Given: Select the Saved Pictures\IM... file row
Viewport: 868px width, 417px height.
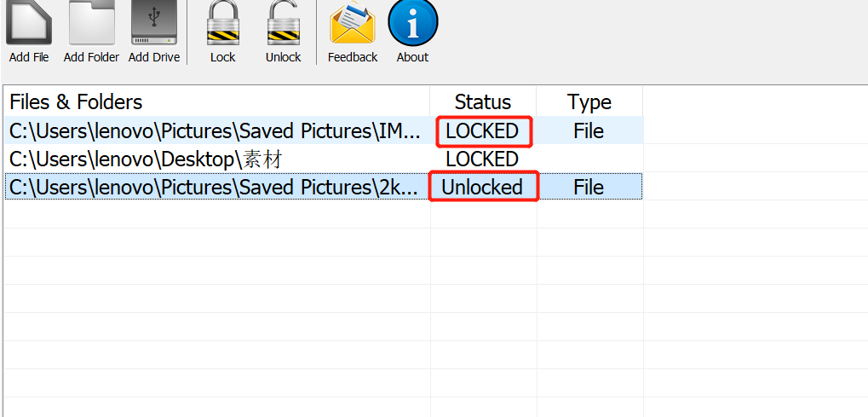Looking at the screenshot, I should coord(324,130).
